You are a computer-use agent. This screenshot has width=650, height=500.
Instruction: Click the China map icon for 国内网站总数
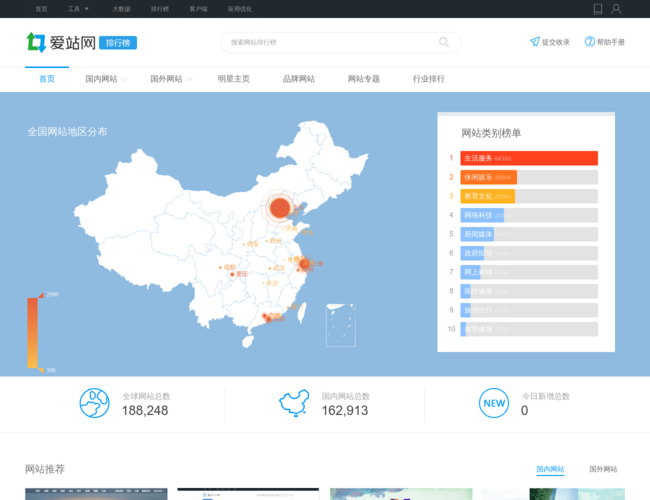[294, 403]
